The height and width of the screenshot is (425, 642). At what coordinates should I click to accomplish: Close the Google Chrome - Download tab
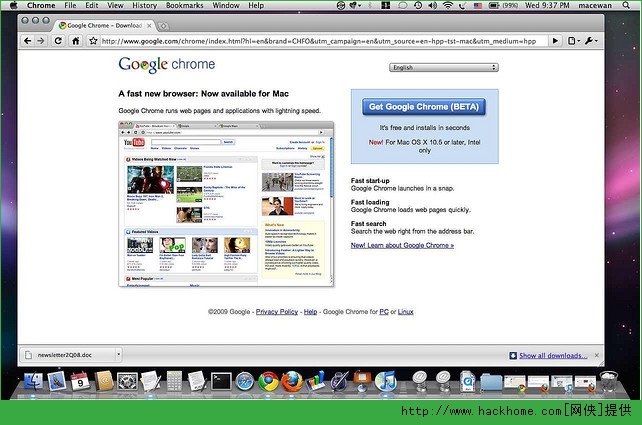pyautogui.click(x=149, y=26)
